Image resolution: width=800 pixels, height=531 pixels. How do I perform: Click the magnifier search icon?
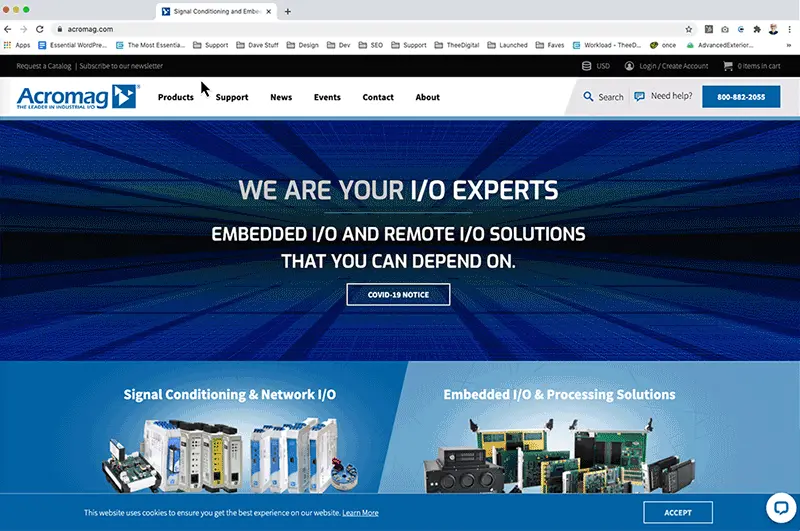(x=588, y=96)
